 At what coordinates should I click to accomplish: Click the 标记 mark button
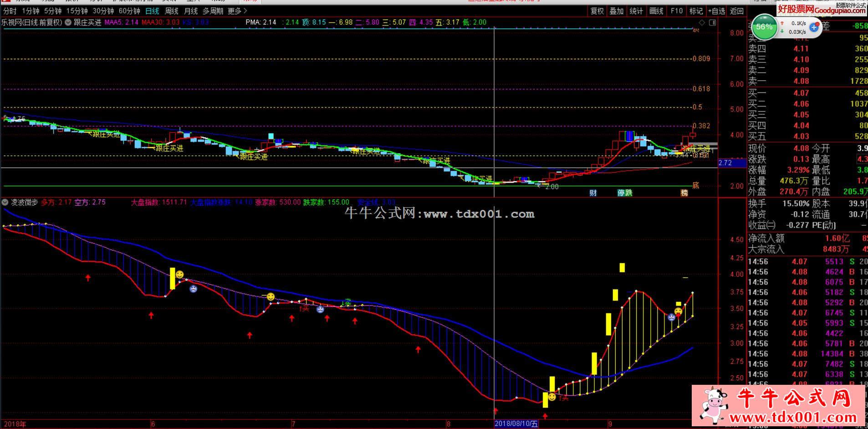(696, 11)
